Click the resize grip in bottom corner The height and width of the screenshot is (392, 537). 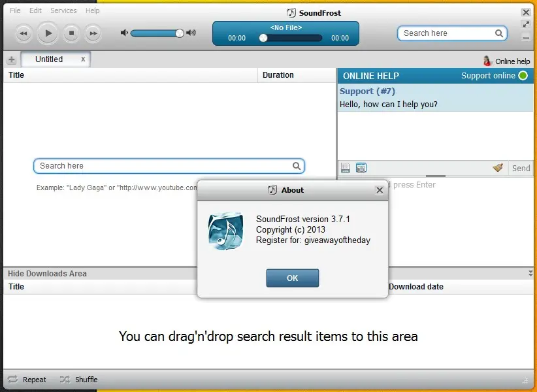click(x=525, y=380)
